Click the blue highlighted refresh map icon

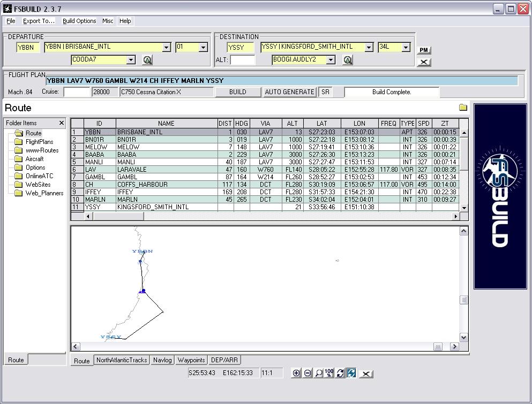(351, 373)
